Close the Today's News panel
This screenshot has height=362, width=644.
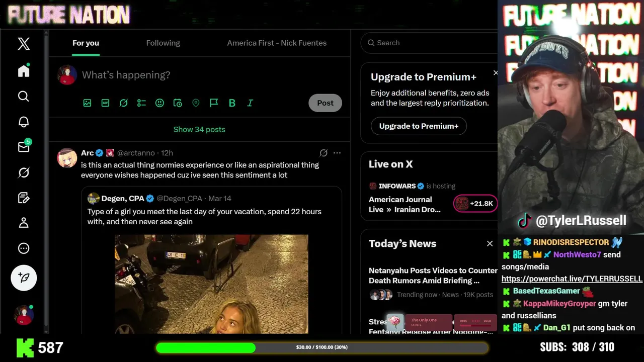tap(490, 243)
